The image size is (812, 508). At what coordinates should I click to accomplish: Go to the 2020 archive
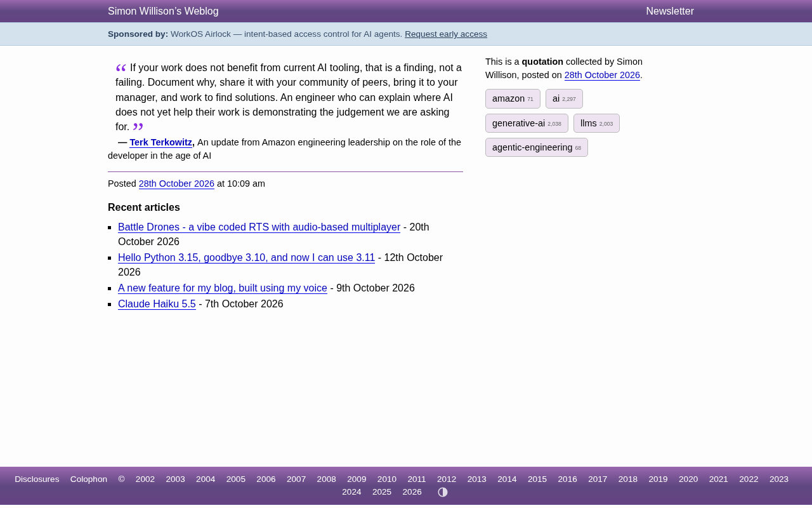pyautogui.click(x=688, y=479)
